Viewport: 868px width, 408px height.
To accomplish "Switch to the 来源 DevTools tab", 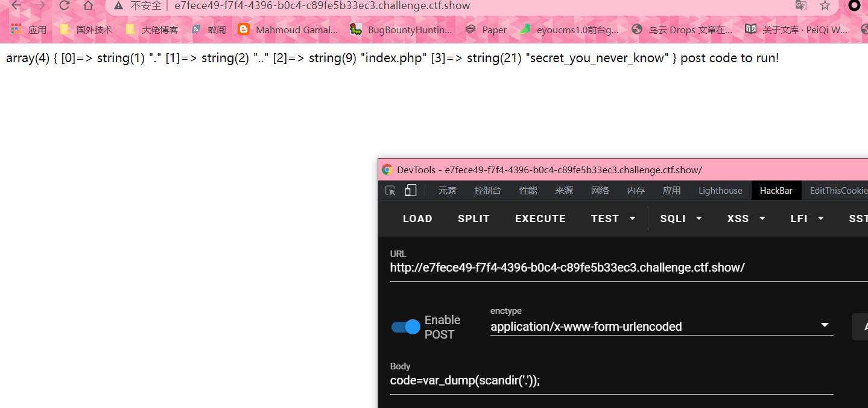I will click(x=564, y=191).
